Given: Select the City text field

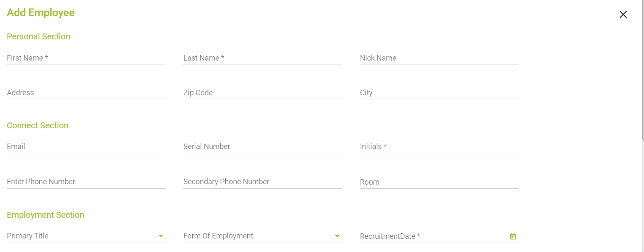Looking at the screenshot, I should (x=439, y=93).
